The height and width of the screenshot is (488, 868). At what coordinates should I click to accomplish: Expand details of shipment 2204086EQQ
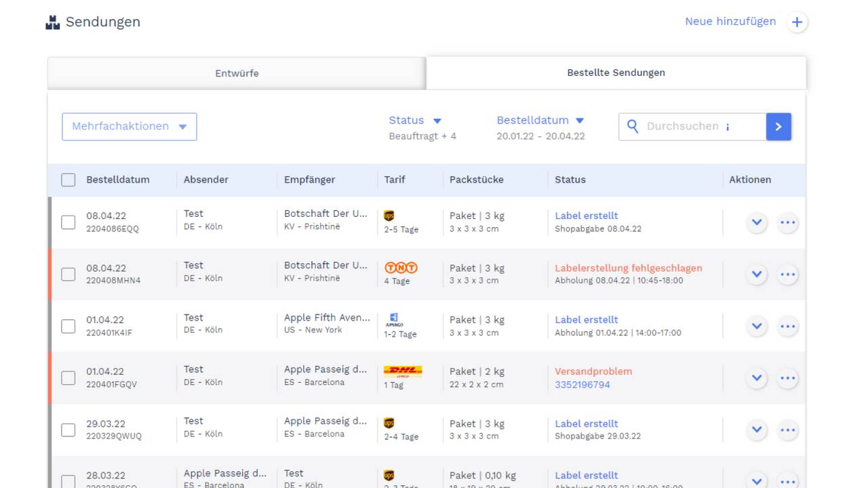[x=757, y=222]
